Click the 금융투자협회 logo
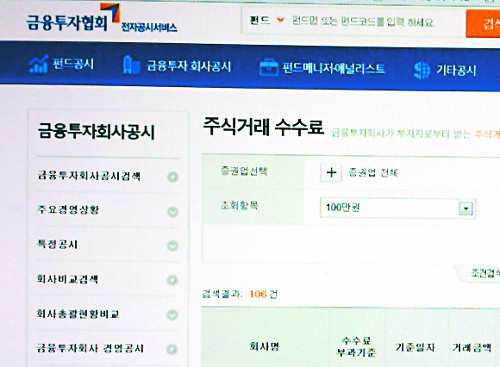Screen dimensions: 500x367 pos(102,18)
